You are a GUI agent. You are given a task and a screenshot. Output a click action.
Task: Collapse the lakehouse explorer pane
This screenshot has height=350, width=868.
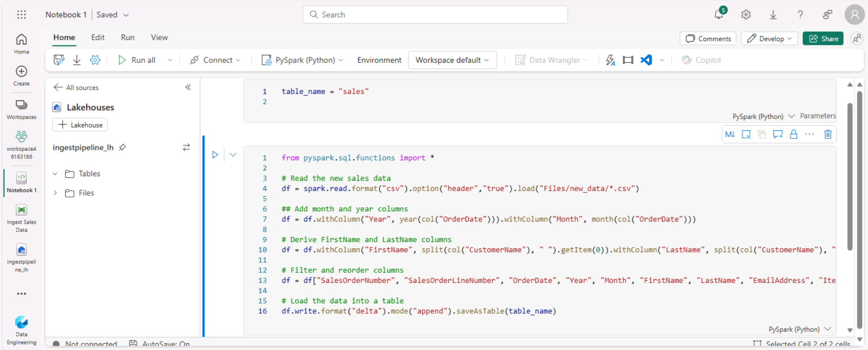coord(188,87)
